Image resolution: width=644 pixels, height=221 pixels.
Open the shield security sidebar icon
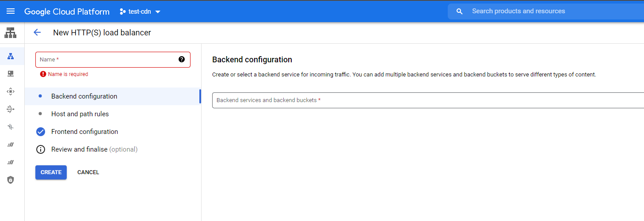click(11, 180)
